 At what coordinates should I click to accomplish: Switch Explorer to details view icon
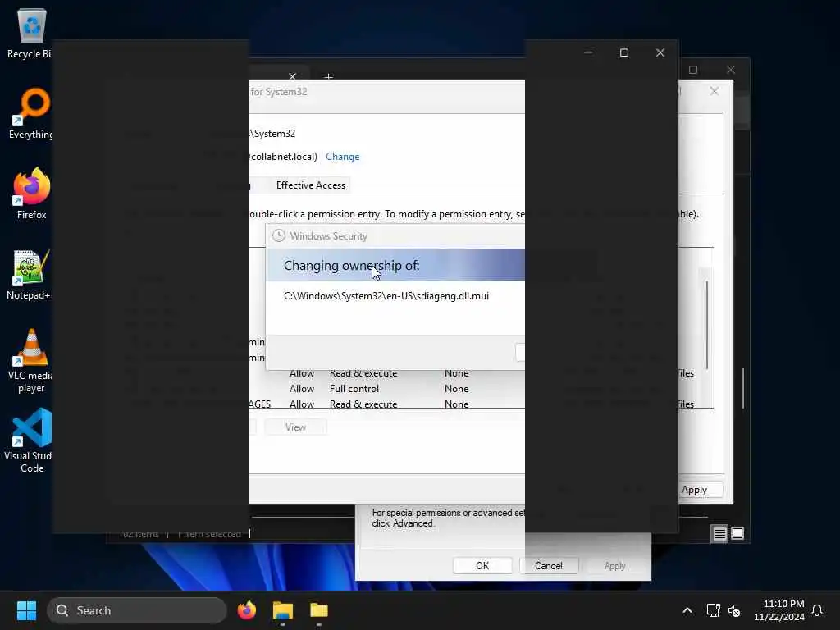click(719, 533)
